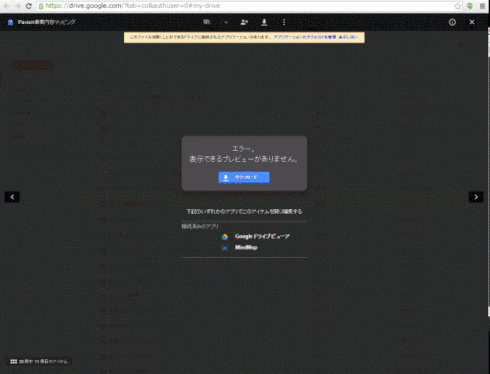This screenshot has height=374, width=490.
Task: Click the manage default applications link in banner
Action: [x=305, y=37]
